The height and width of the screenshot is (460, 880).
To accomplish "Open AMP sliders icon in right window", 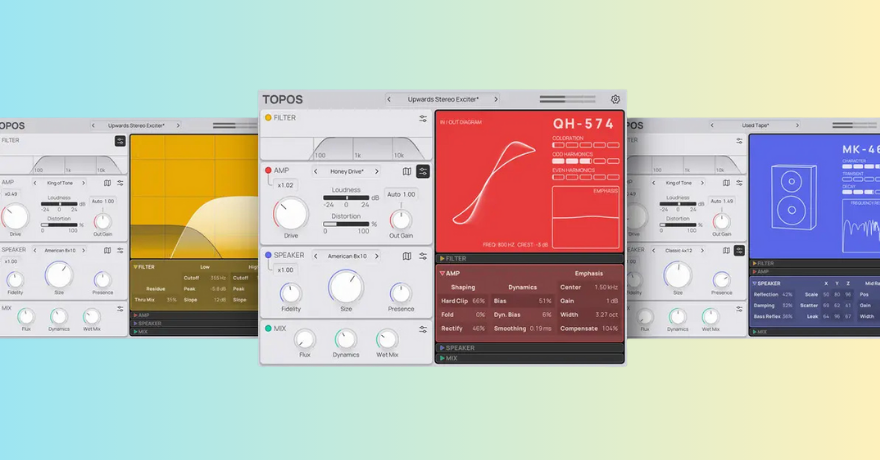I will coord(739,183).
